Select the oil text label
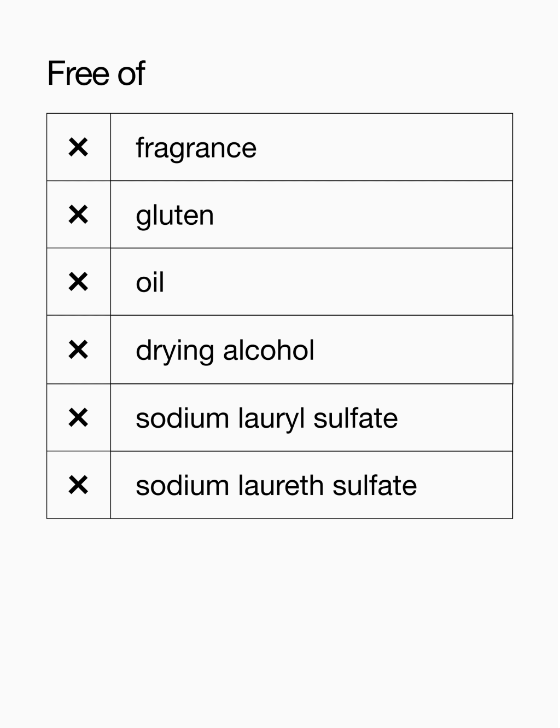The image size is (560, 728). coord(150,282)
